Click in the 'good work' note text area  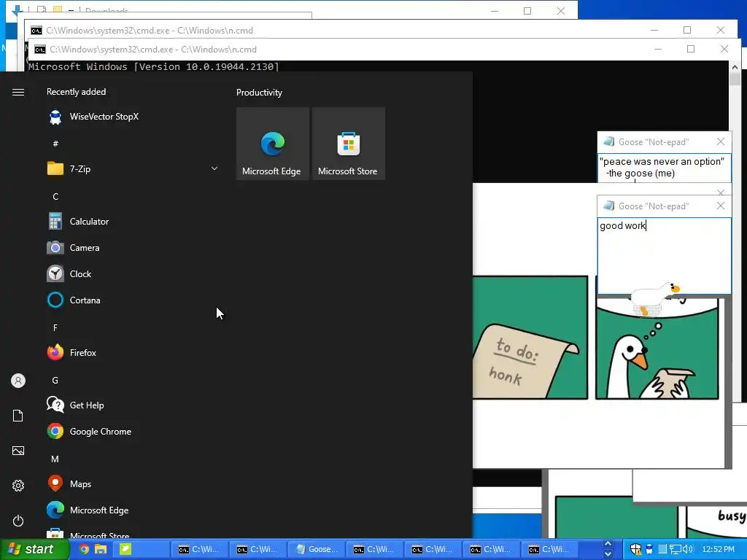(x=664, y=256)
